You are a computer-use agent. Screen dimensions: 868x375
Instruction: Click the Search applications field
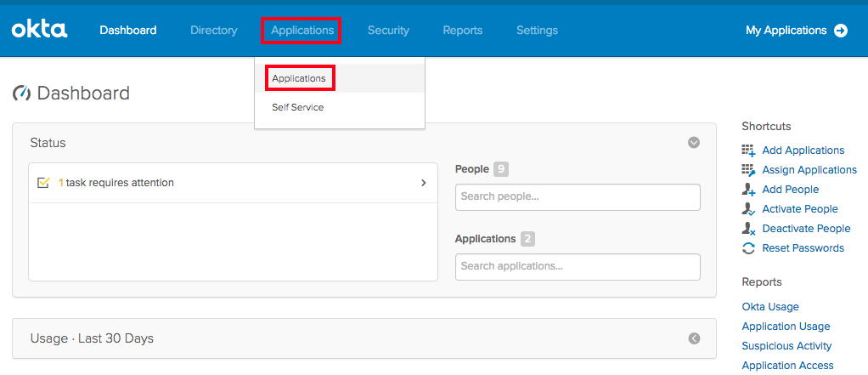[x=578, y=266]
